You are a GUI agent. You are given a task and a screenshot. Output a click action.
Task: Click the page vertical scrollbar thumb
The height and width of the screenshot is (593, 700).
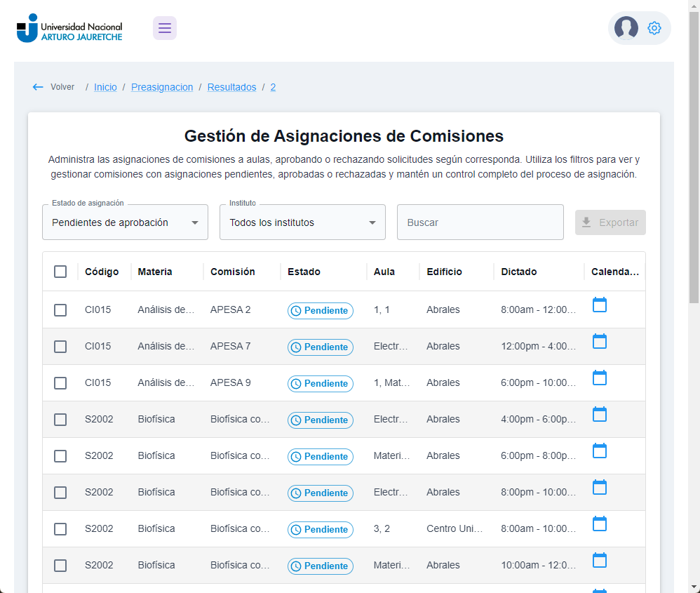[694, 157]
